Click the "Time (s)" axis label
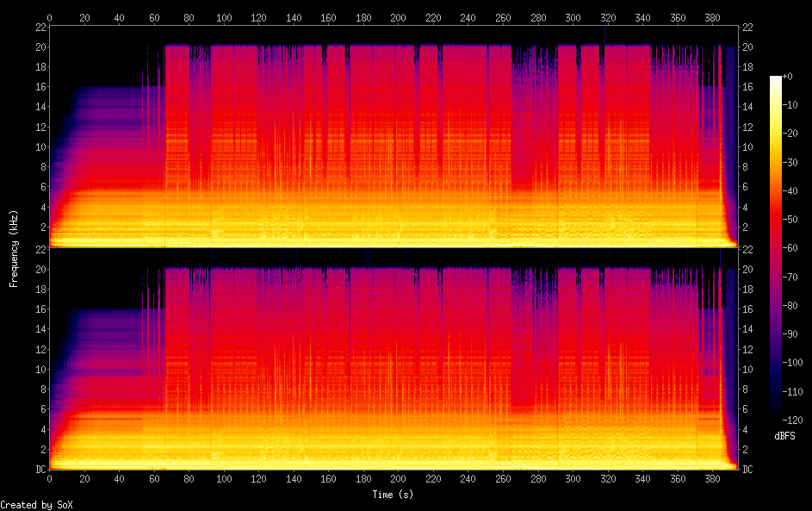 tap(394, 495)
